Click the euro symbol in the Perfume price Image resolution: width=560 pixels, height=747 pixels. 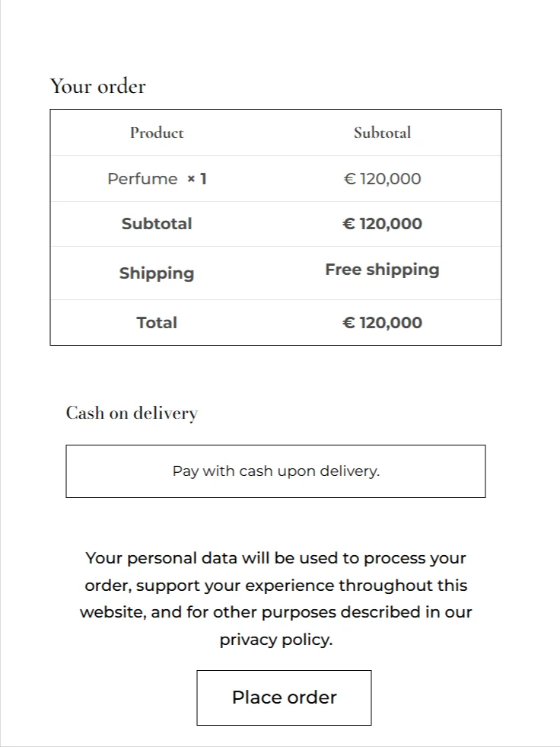tap(350, 179)
